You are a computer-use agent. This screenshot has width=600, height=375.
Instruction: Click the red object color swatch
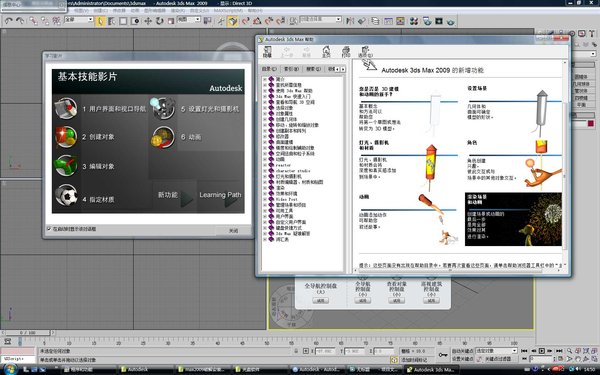[x=590, y=124]
